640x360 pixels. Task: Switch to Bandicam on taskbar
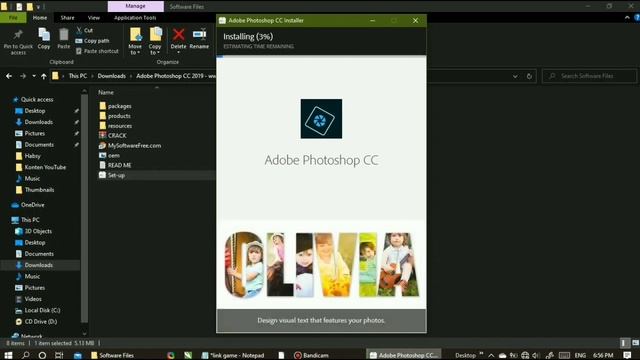tap(311, 356)
